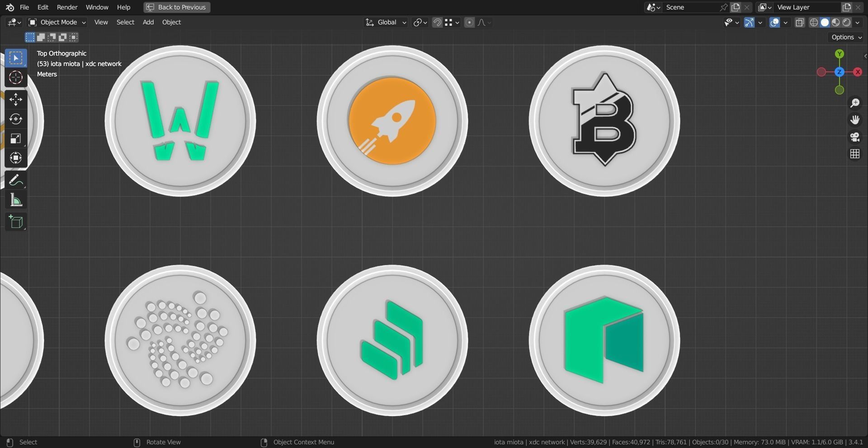Select the Rotate tool
The image size is (868, 448).
tap(16, 119)
